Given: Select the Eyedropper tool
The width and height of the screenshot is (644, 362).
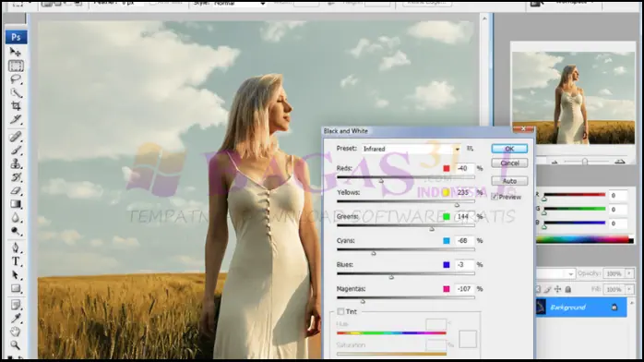Looking at the screenshot, I should [x=16, y=318].
